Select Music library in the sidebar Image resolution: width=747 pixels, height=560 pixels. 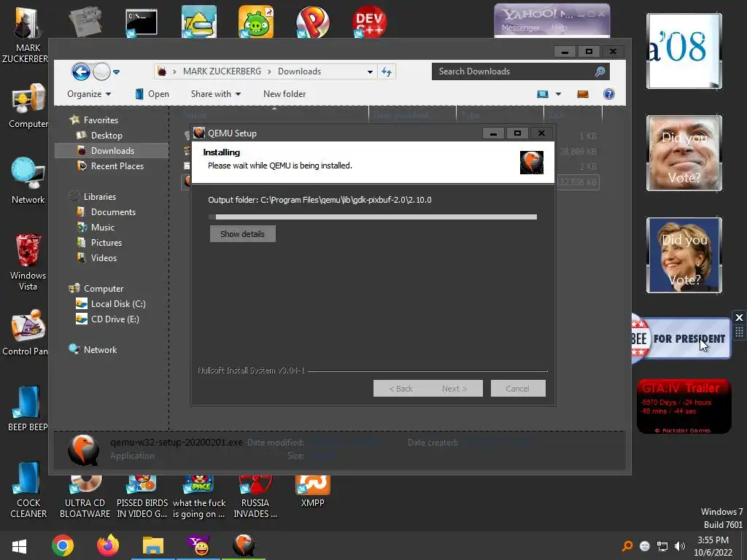(102, 227)
